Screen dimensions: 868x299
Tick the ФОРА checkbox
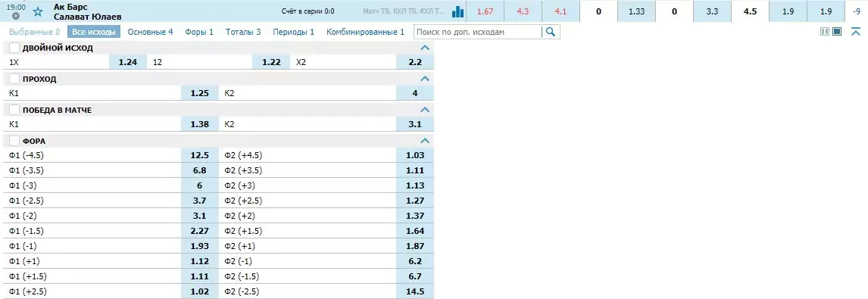[14, 141]
